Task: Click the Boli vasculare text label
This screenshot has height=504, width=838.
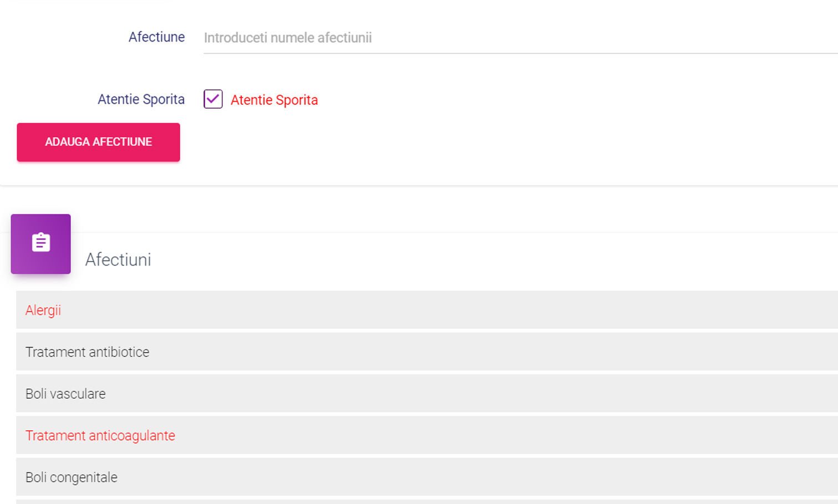Action: (x=65, y=394)
